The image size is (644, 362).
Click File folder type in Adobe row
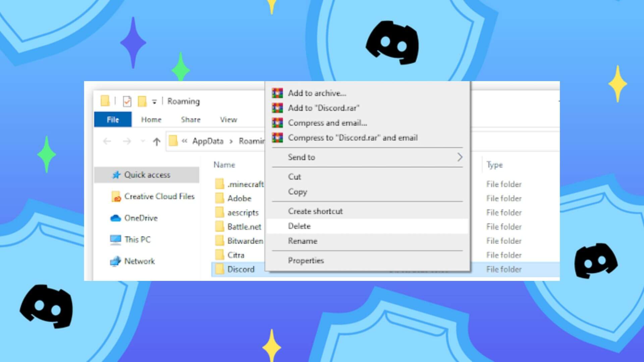pyautogui.click(x=504, y=198)
